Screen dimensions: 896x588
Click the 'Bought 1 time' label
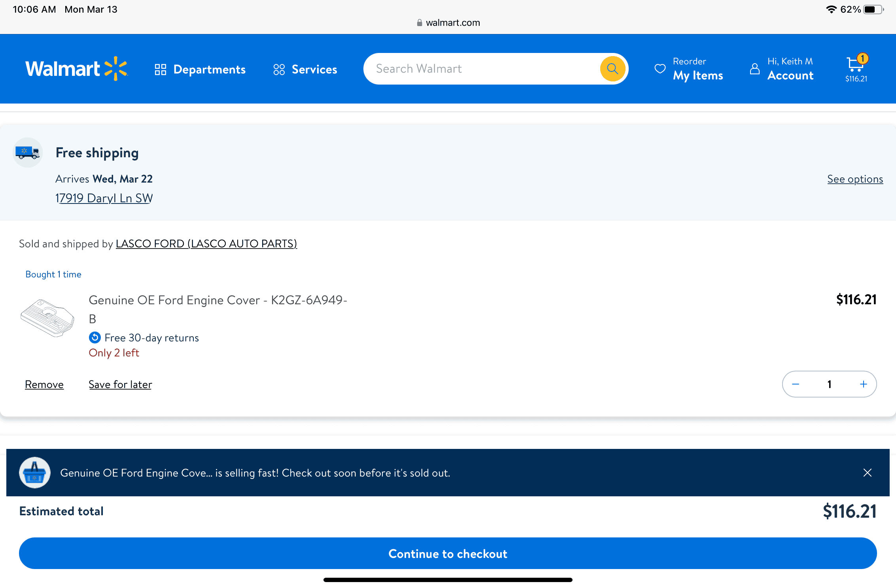53,274
